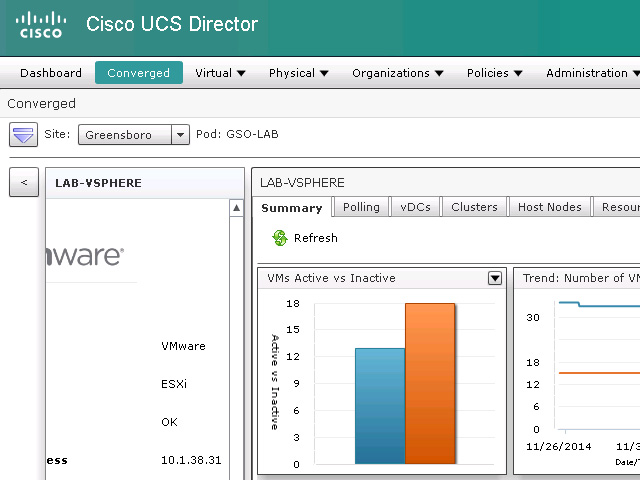This screenshot has height=480, width=640.
Task: Expand the Virtual menu
Action: 221,73
